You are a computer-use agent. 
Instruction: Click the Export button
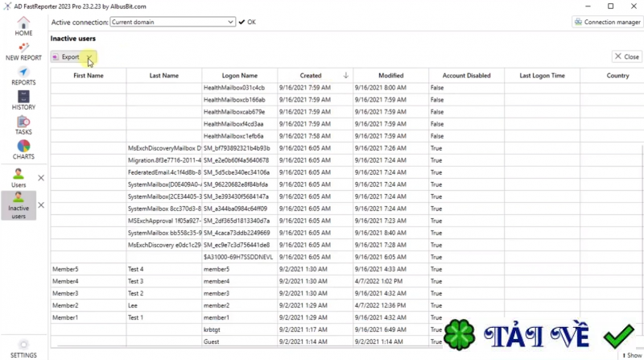[x=68, y=57]
